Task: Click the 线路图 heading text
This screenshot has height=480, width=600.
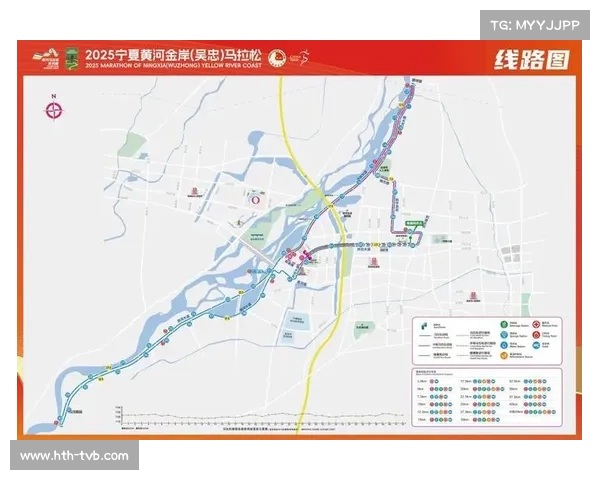Action: (x=532, y=60)
